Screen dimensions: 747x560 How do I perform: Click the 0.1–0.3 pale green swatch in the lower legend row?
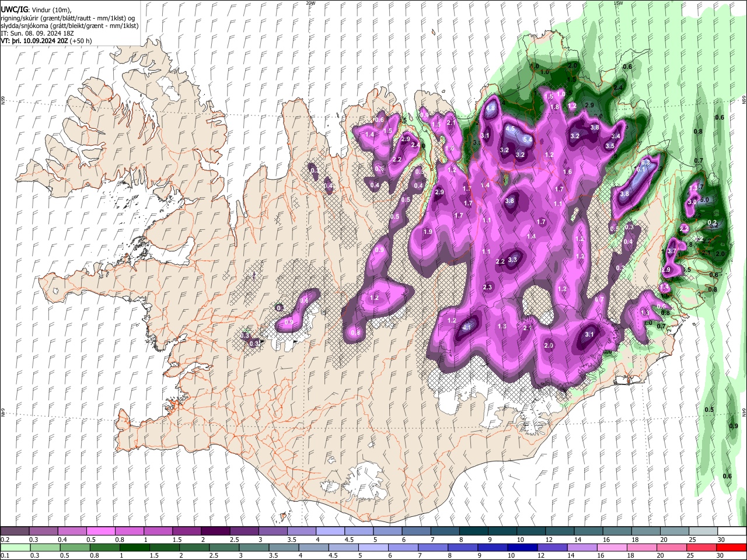point(15,547)
